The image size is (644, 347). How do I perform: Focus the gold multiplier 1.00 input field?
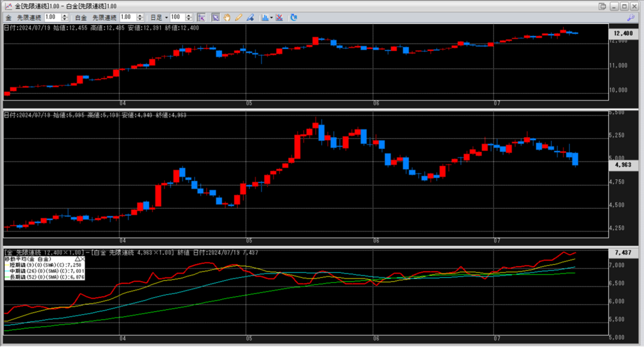(53, 17)
